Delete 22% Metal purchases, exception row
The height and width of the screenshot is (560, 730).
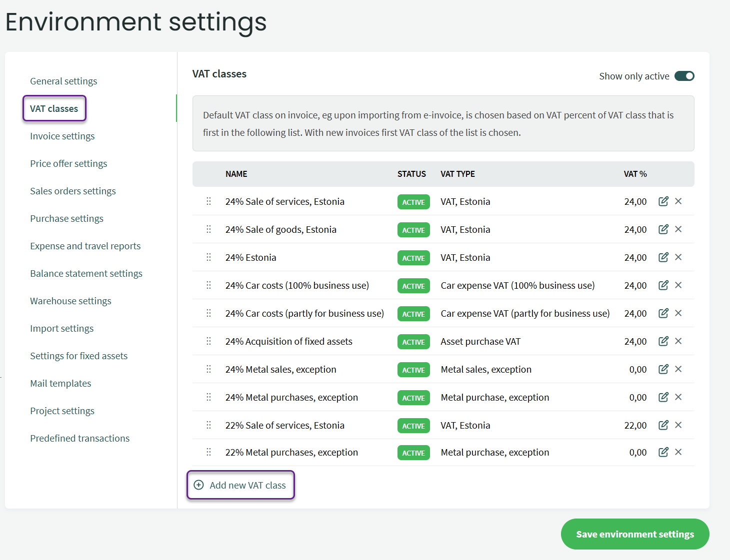(x=678, y=452)
